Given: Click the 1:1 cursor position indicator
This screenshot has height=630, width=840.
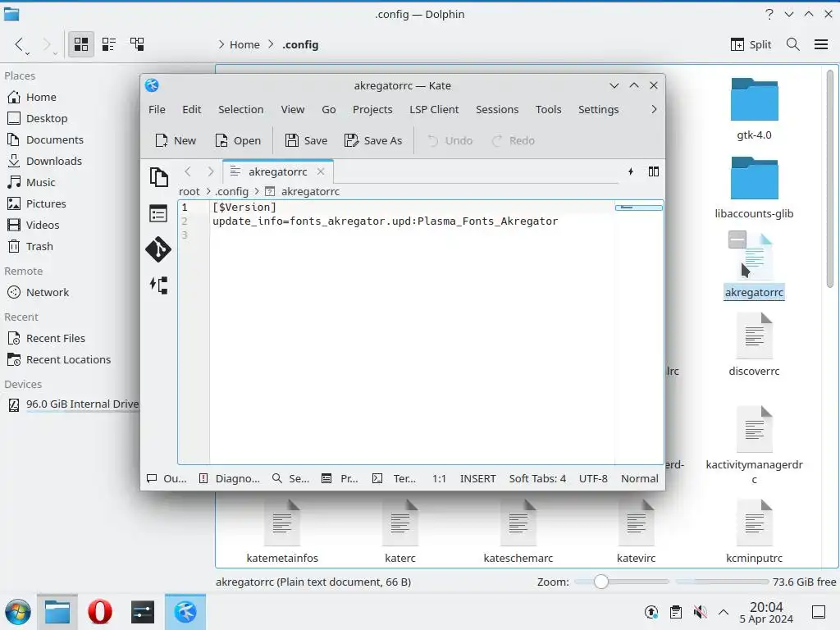Looking at the screenshot, I should click(440, 478).
